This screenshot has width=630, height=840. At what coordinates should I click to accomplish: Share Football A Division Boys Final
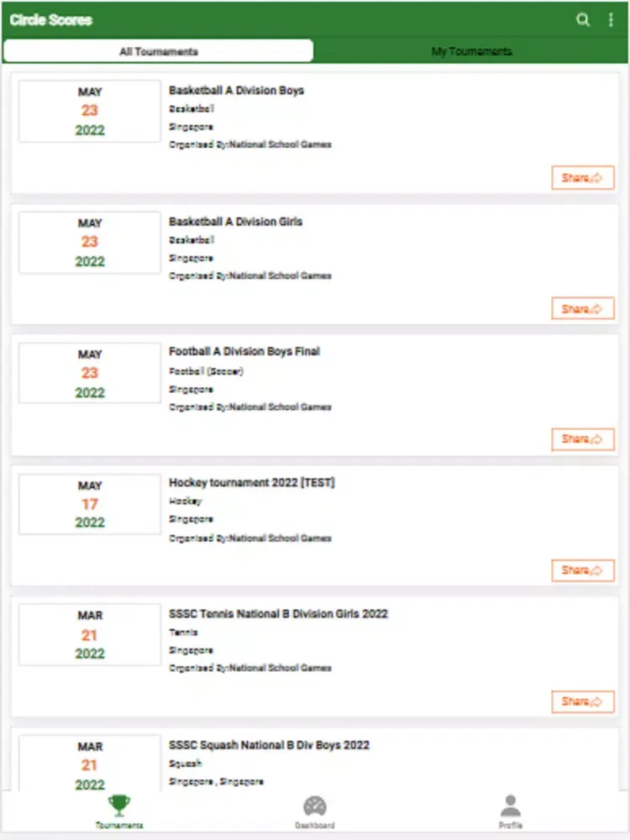pos(583,439)
